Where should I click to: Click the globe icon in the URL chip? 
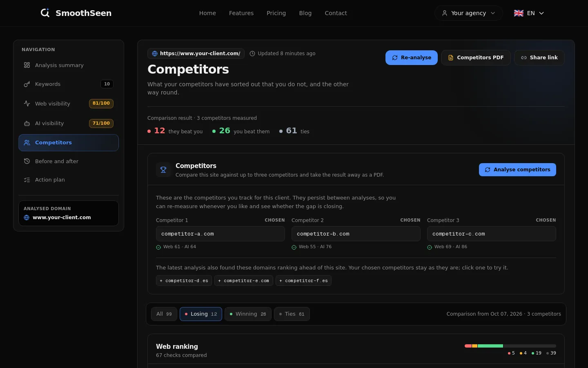(x=155, y=54)
